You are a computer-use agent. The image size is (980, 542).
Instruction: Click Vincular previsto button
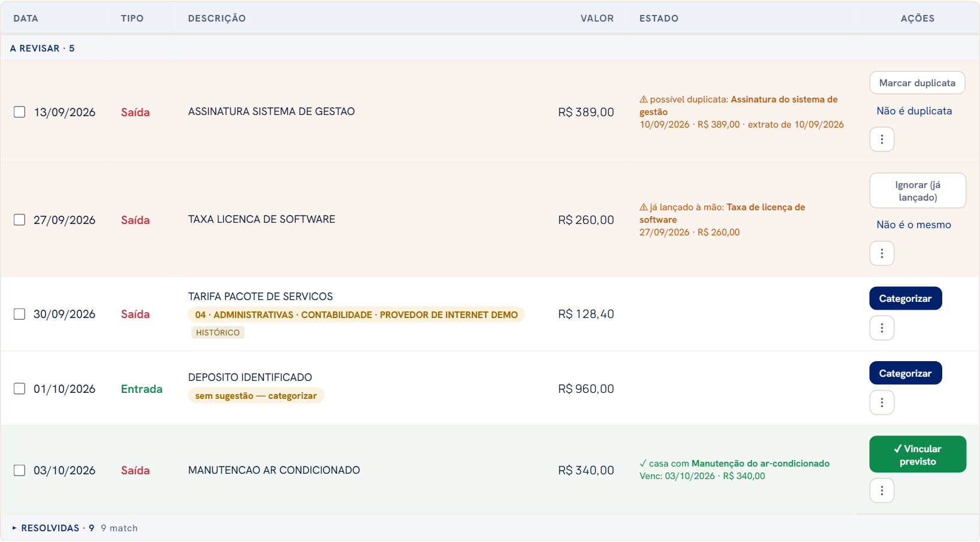[x=918, y=455]
